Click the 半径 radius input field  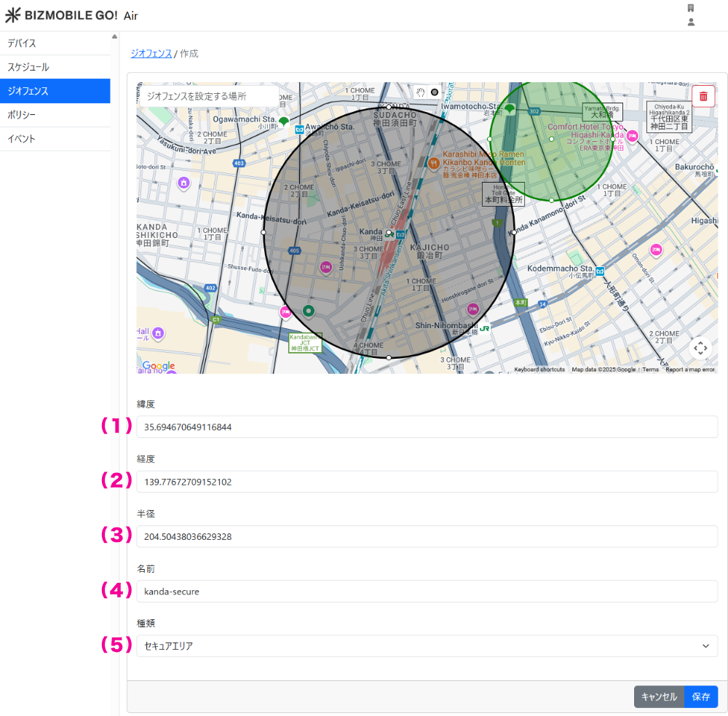point(427,536)
